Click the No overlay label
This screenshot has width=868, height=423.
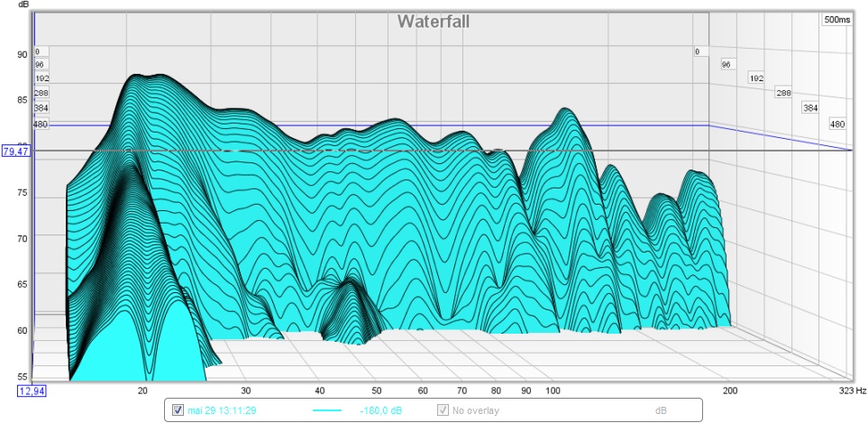(x=476, y=410)
